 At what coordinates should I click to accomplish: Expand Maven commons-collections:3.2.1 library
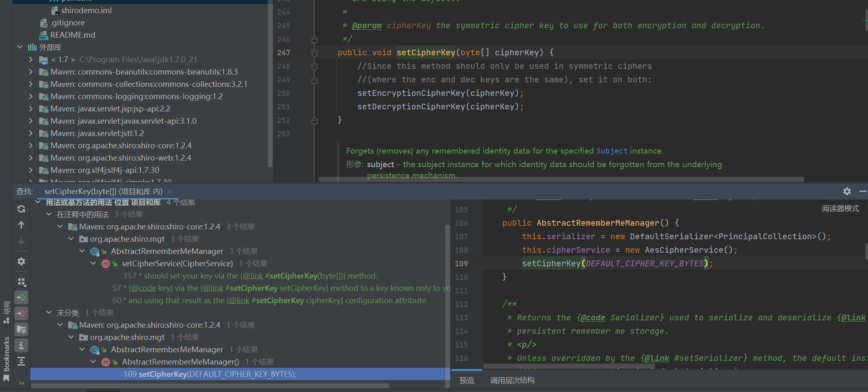pos(31,84)
